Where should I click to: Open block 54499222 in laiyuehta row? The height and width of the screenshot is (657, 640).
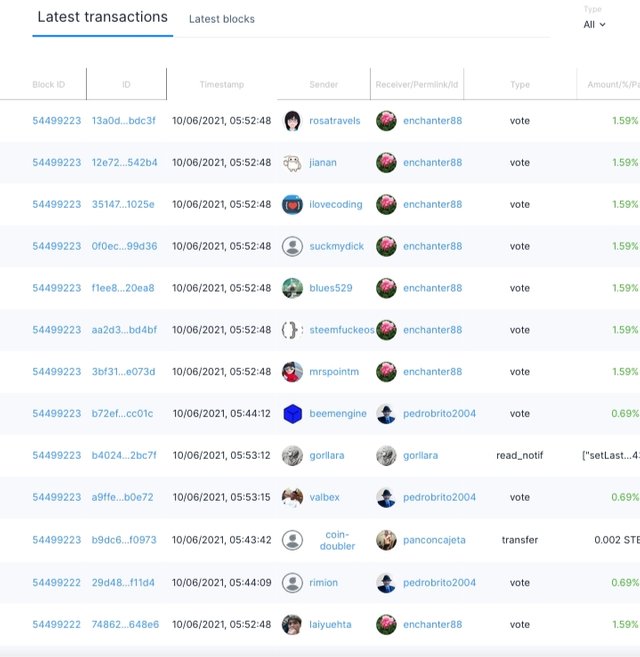click(57, 625)
